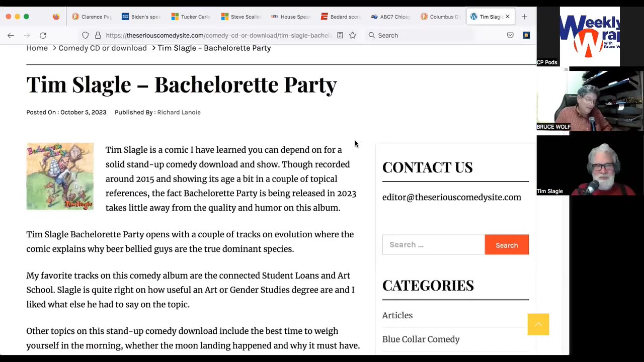Close the Tim Slagle tab

[507, 17]
